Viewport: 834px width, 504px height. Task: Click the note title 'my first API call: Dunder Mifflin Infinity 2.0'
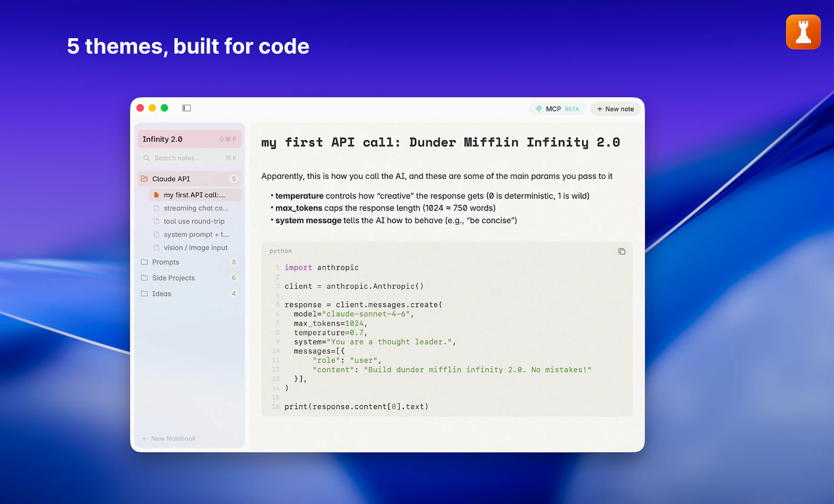pos(440,142)
